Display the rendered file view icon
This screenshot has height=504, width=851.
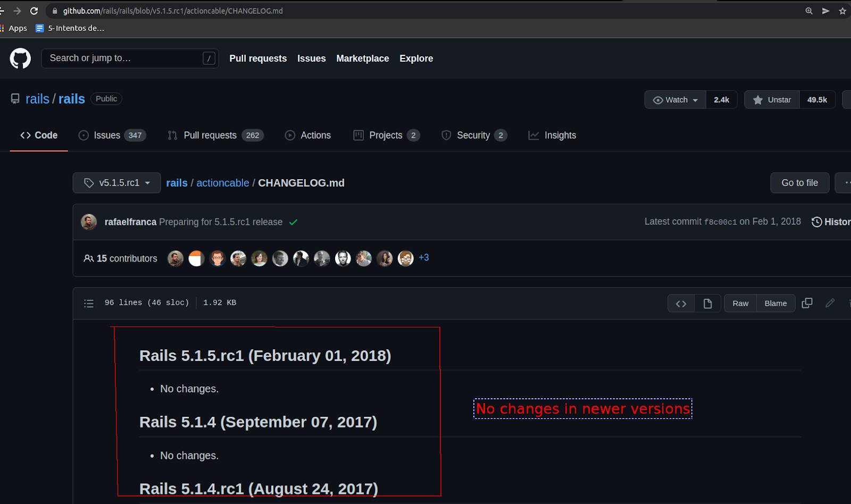tap(707, 304)
